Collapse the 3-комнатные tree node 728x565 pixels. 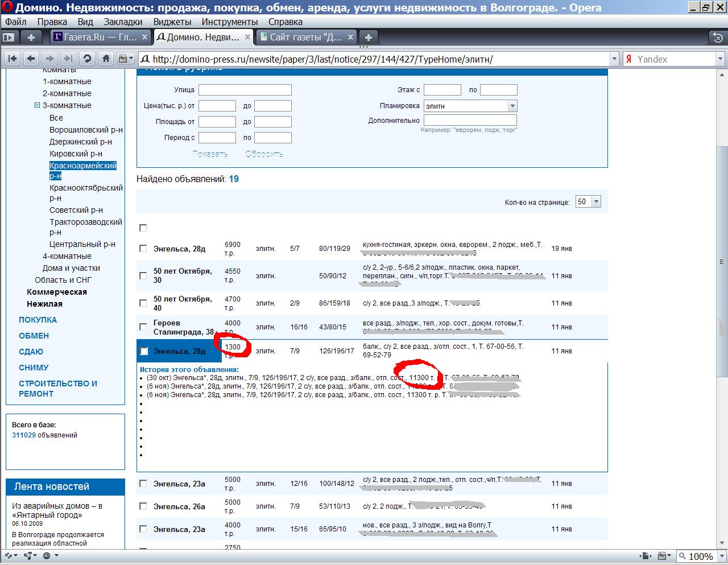38,105
